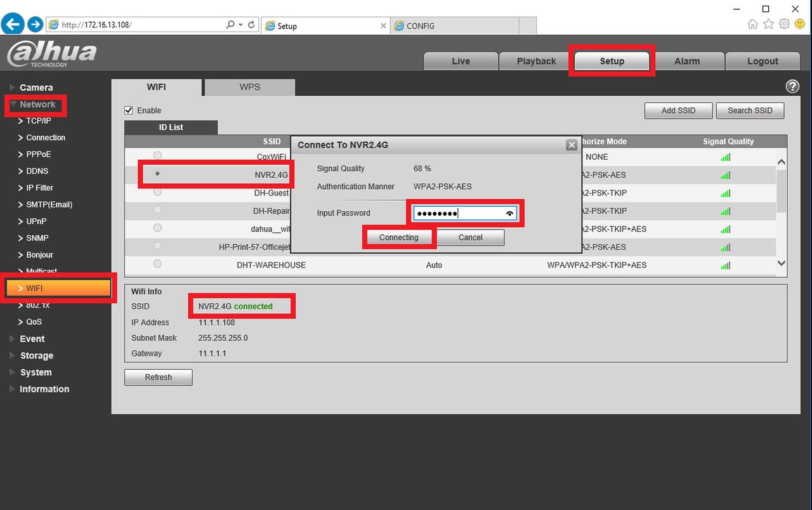Viewport: 812px width, 510px height.
Task: Switch to the WIFI tab
Action: pyautogui.click(x=157, y=87)
